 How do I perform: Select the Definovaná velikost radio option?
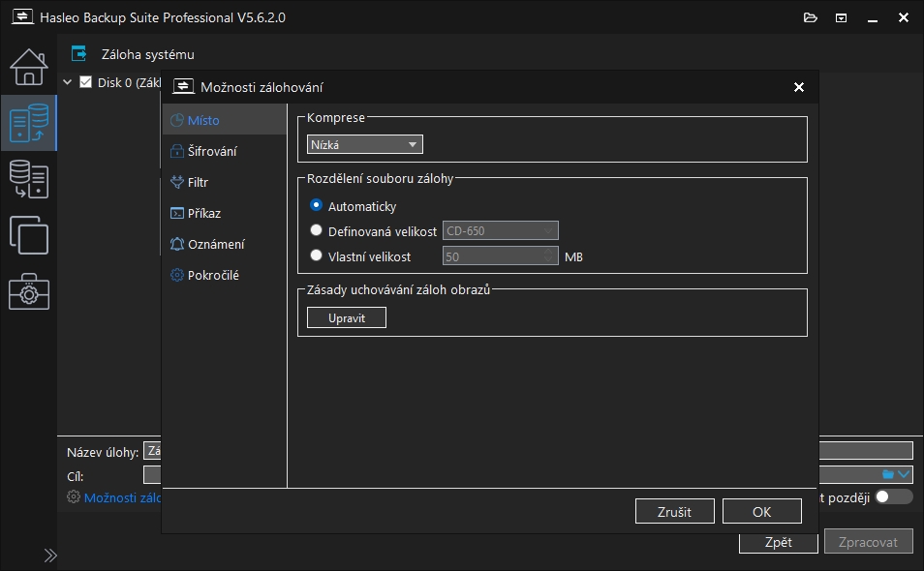[x=316, y=231]
